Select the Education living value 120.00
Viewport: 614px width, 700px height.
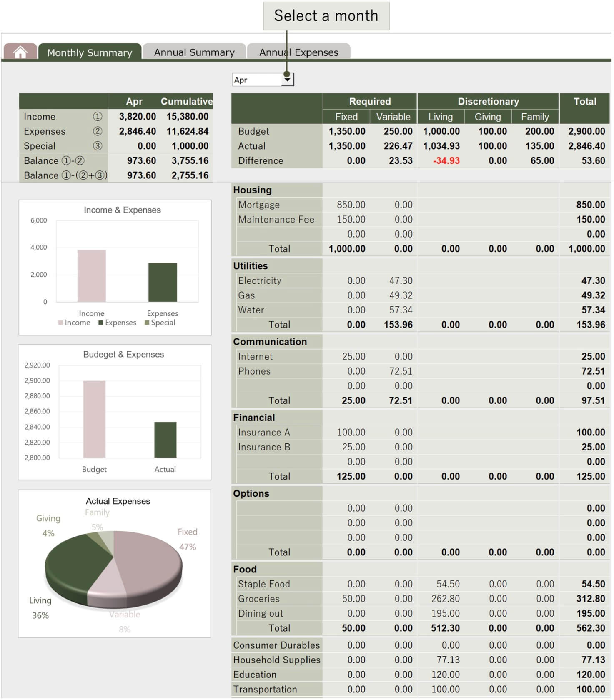445,675
